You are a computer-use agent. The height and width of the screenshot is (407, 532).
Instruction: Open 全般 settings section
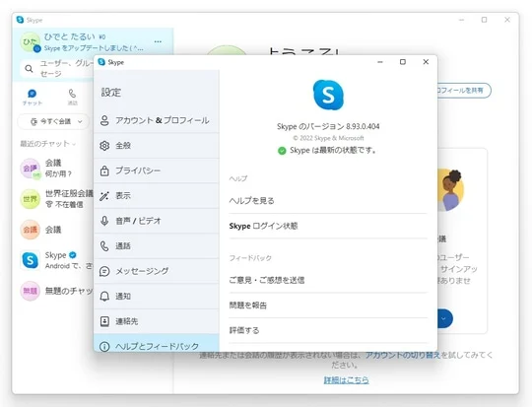point(157,146)
